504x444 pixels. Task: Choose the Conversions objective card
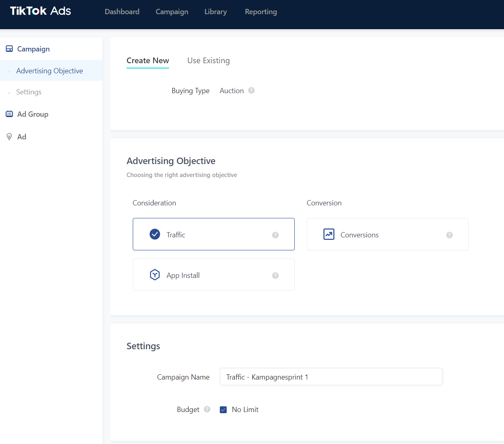pos(388,234)
